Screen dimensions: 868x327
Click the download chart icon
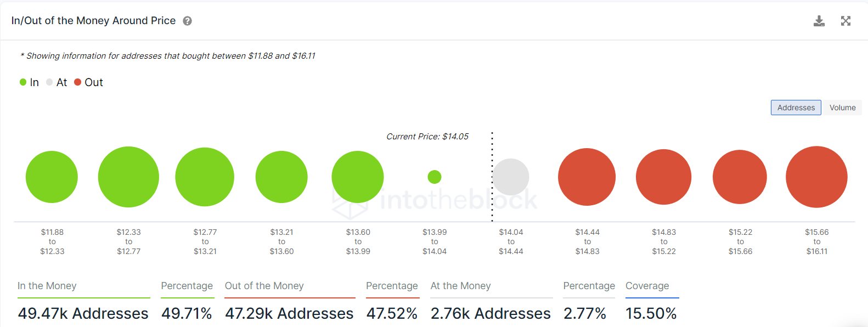click(x=819, y=21)
